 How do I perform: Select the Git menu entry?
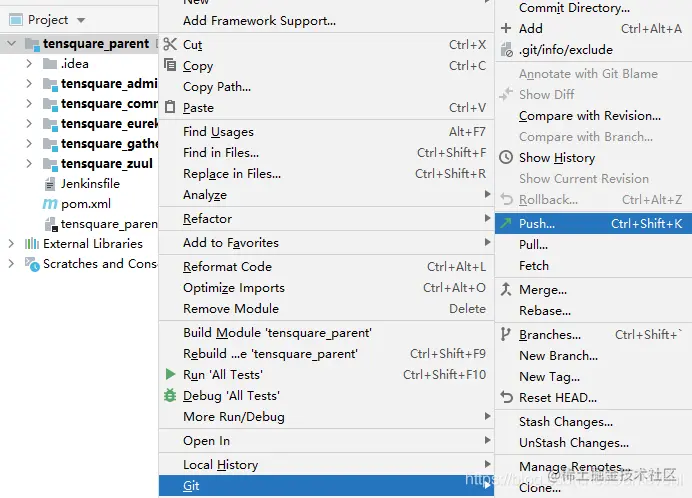click(x=326, y=486)
